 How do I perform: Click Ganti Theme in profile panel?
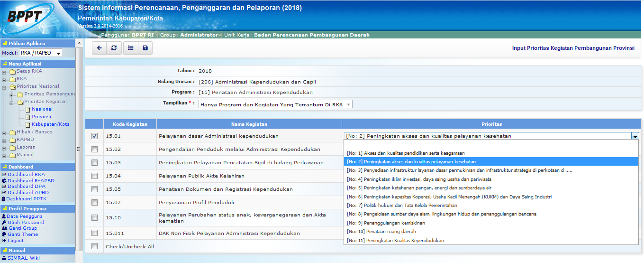(22, 235)
